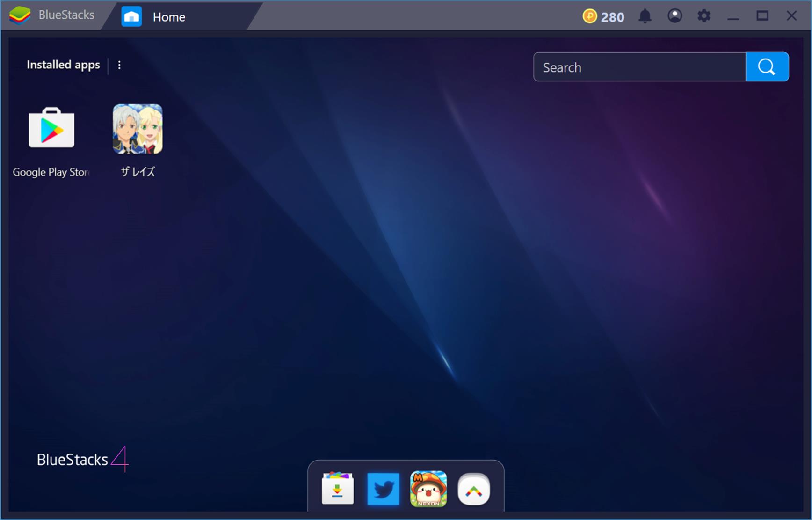Open the Google Play Store app
Viewport: 812px width, 520px height.
tap(51, 128)
